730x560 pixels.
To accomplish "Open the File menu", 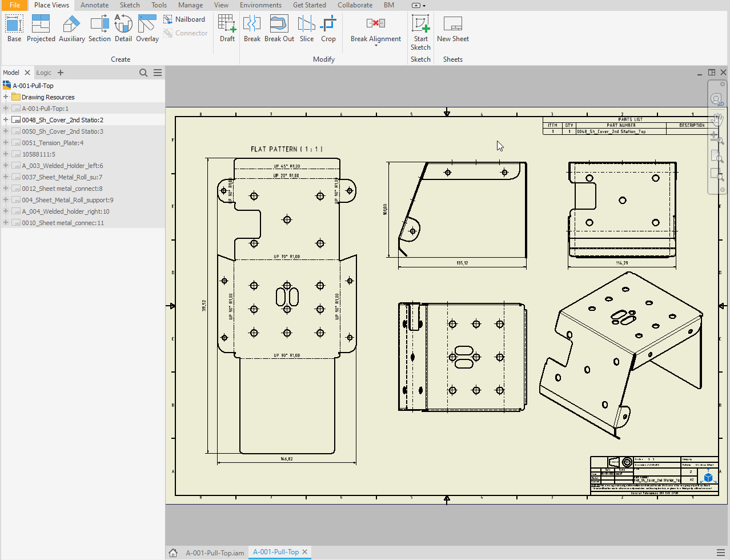I will [x=14, y=5].
